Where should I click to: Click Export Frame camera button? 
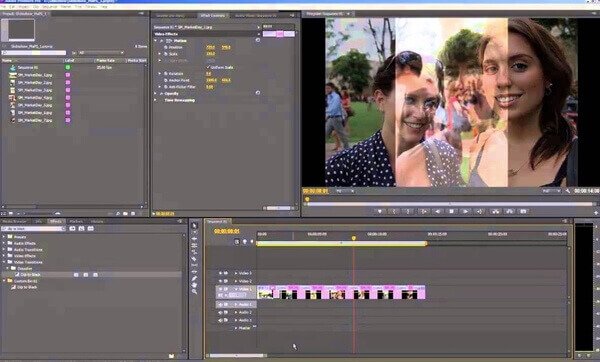[523, 211]
